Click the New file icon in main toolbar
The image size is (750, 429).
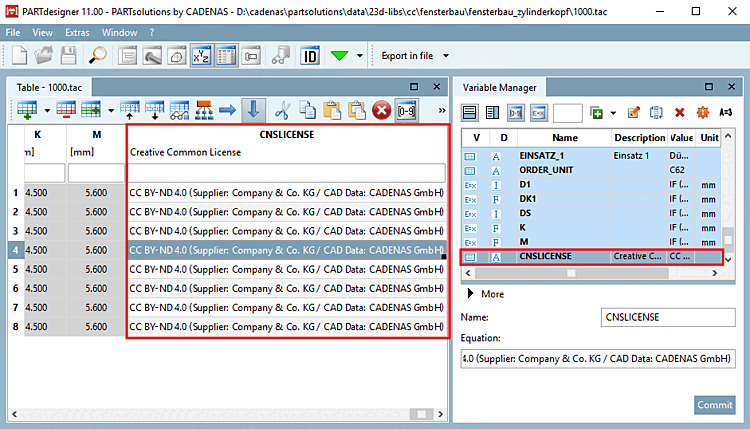[19, 55]
